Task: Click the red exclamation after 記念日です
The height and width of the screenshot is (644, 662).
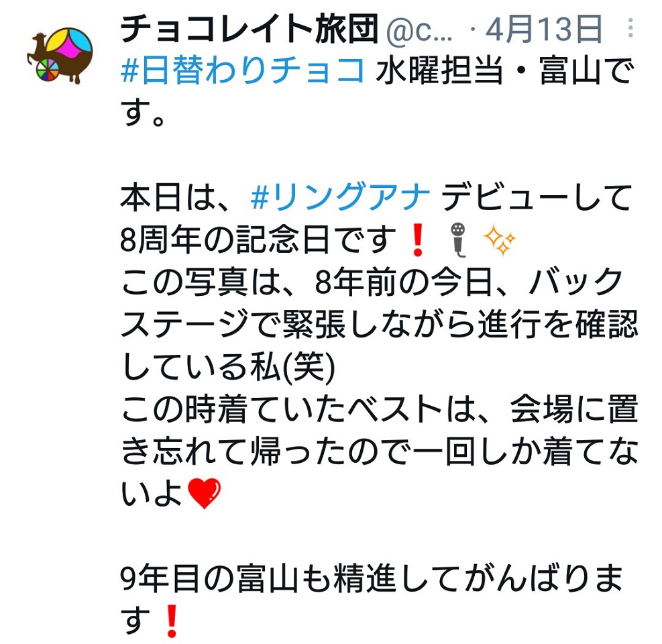Action: point(418,240)
